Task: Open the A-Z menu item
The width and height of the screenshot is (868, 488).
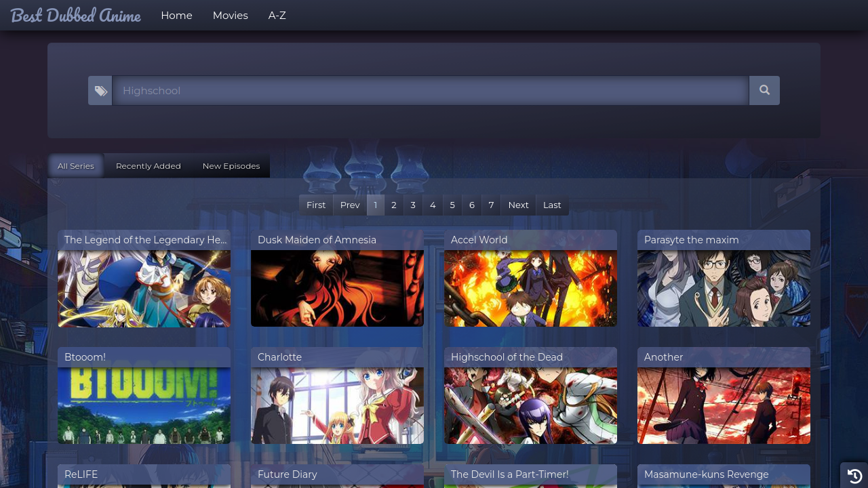Action: 277,16
